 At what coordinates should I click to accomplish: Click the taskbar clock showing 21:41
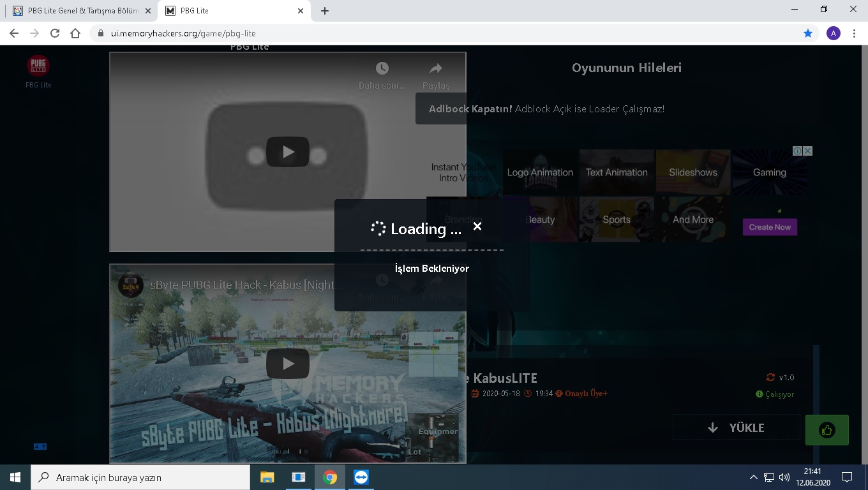coord(812,477)
